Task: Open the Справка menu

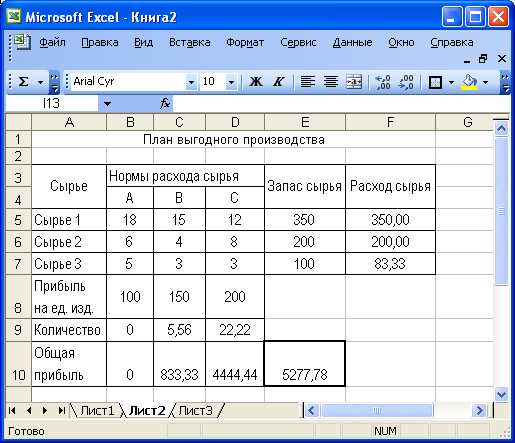Action: [452, 43]
